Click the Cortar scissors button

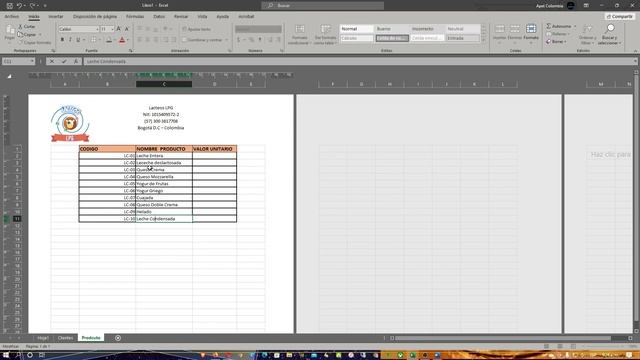(27, 27)
